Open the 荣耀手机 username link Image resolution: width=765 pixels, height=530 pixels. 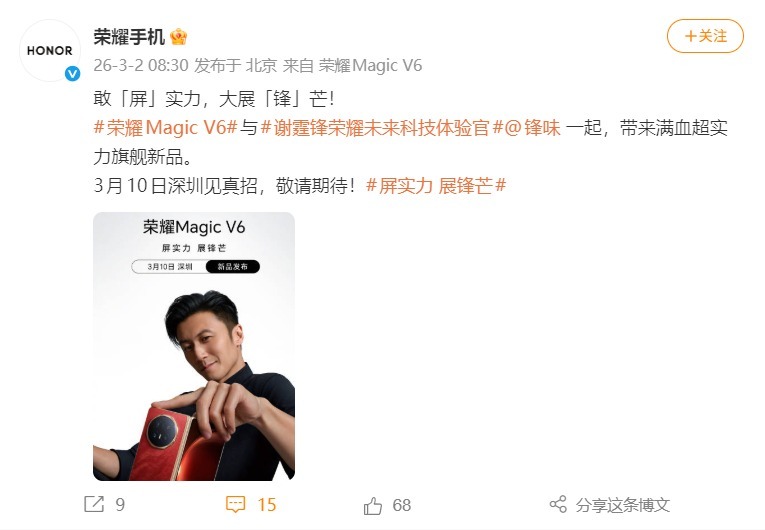[x=129, y=37]
